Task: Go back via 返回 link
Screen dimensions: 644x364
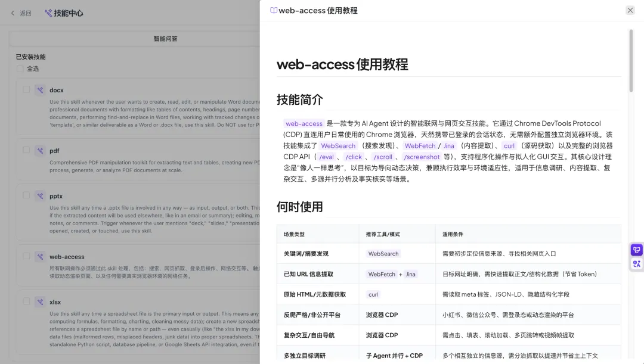Action: [x=26, y=13]
